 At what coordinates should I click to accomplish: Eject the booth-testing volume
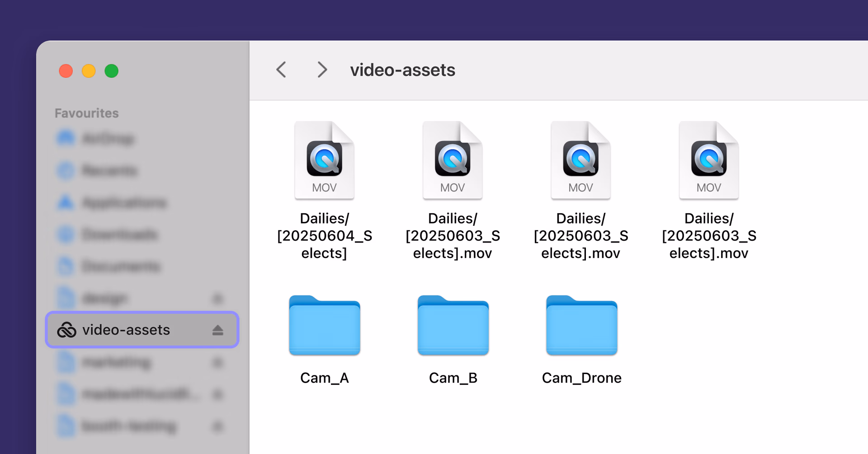click(x=218, y=426)
